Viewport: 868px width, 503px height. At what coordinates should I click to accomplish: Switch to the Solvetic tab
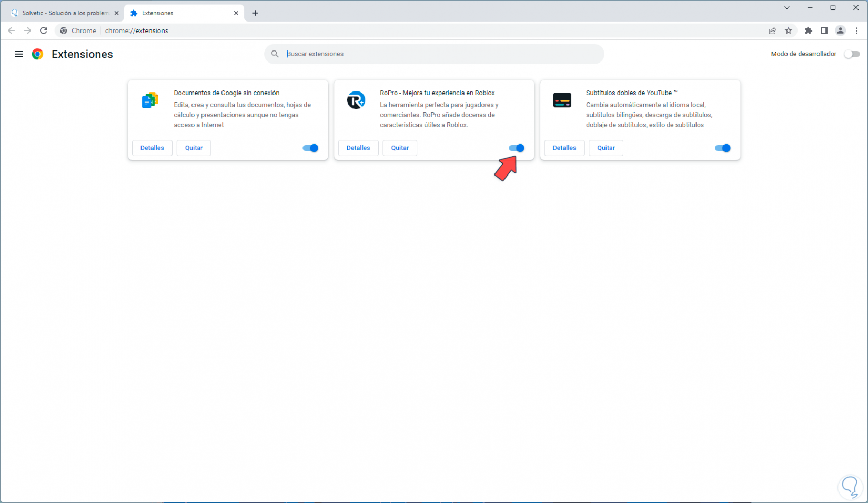coord(65,13)
